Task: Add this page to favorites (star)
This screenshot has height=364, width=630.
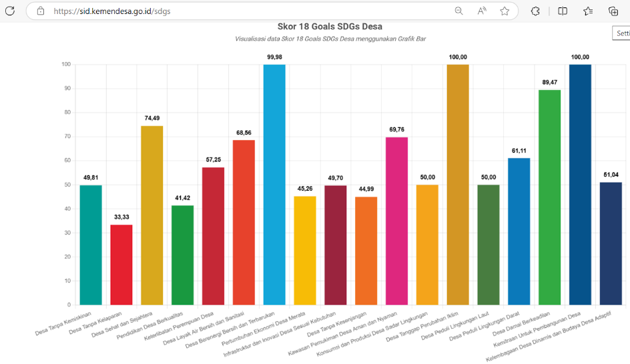Action: (505, 11)
